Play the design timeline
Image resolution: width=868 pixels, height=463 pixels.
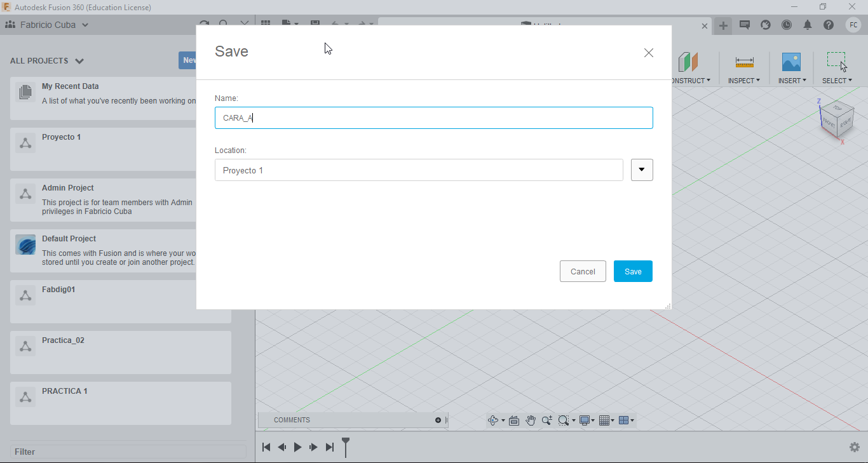[297, 447]
